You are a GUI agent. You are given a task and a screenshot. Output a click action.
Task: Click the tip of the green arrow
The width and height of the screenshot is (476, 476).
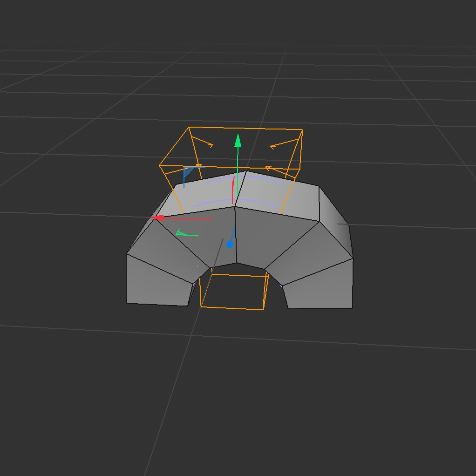click(238, 138)
